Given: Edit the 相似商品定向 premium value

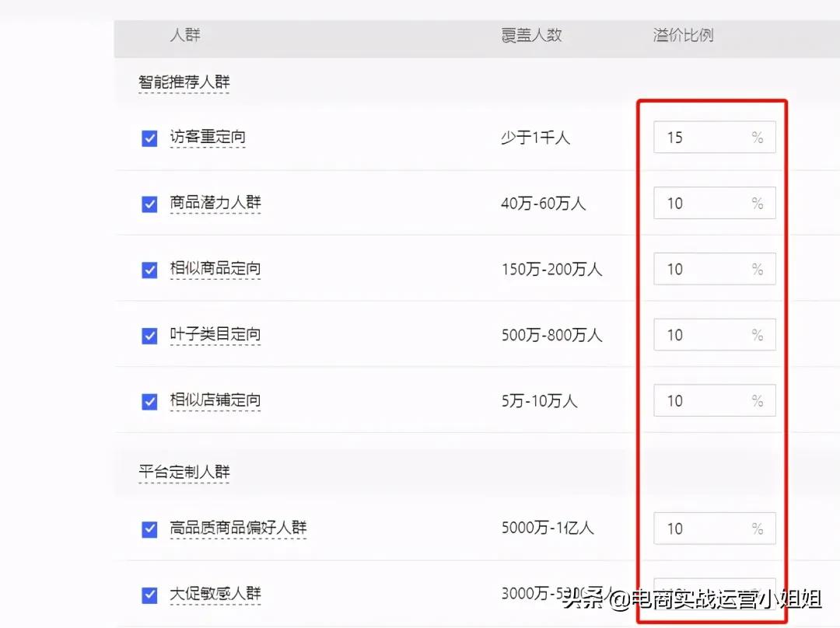Looking at the screenshot, I should tap(713, 269).
